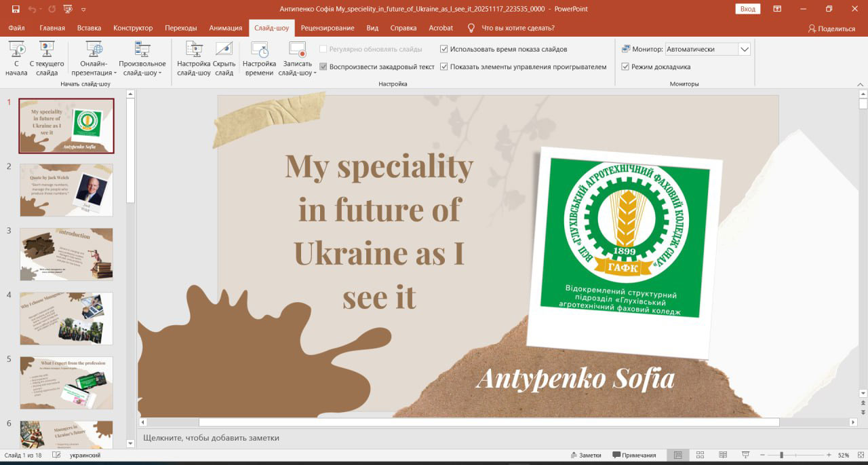This screenshot has width=868, height=465.
Task: Click the Вход sign-in button
Action: (x=747, y=9)
